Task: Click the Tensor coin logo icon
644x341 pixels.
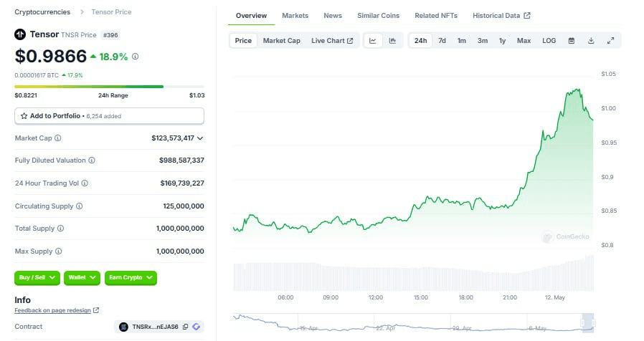Action: pos(20,34)
